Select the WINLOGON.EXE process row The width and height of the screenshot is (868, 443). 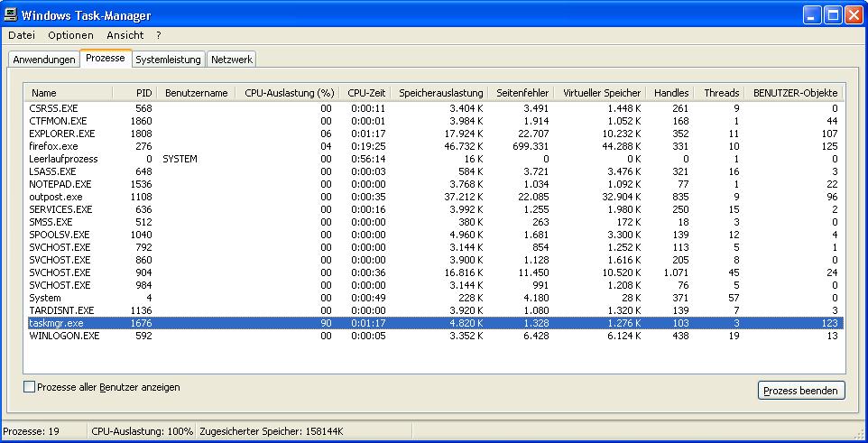click(435, 336)
